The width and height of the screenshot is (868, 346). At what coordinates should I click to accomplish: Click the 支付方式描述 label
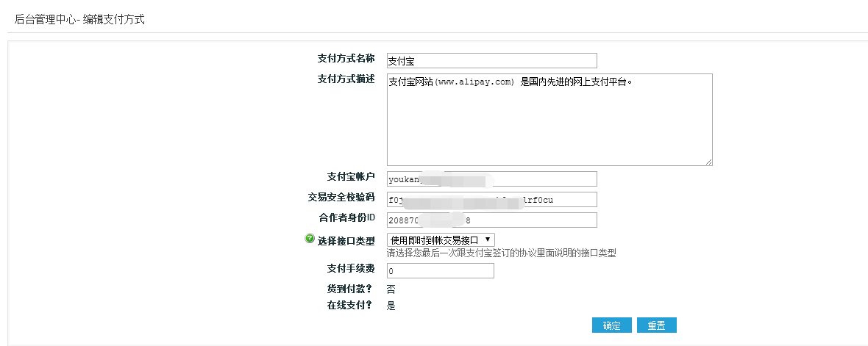346,79
